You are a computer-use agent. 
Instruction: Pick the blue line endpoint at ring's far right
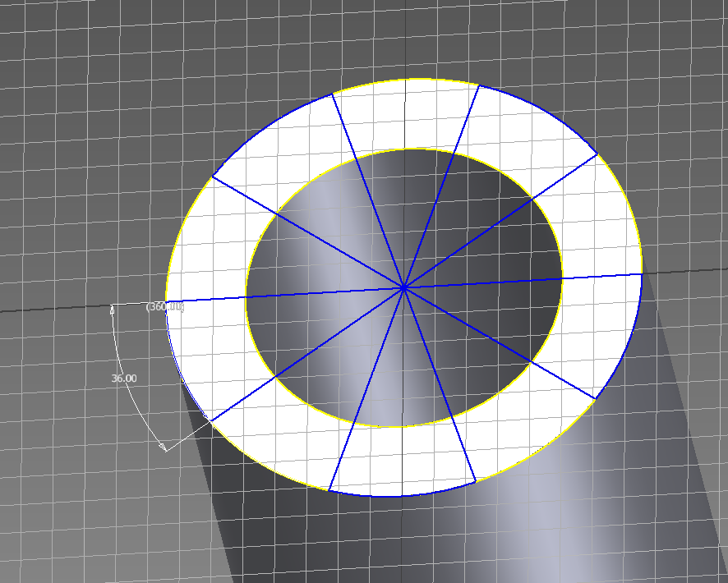pos(642,273)
